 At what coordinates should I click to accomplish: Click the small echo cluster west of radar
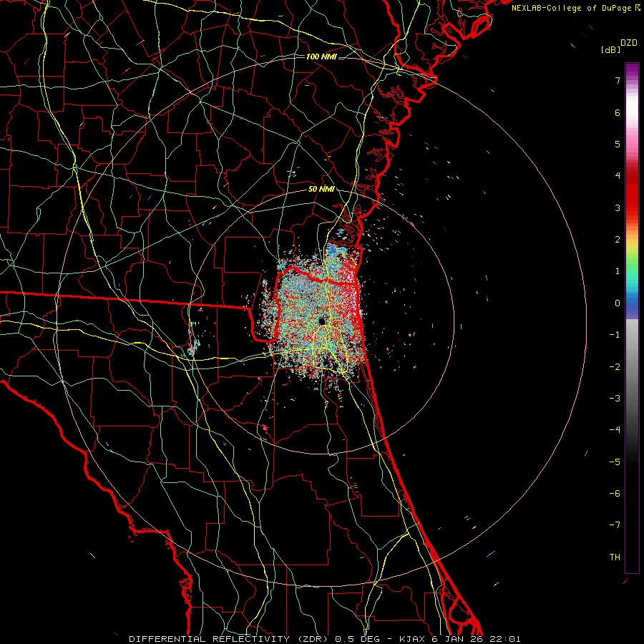pos(193,339)
